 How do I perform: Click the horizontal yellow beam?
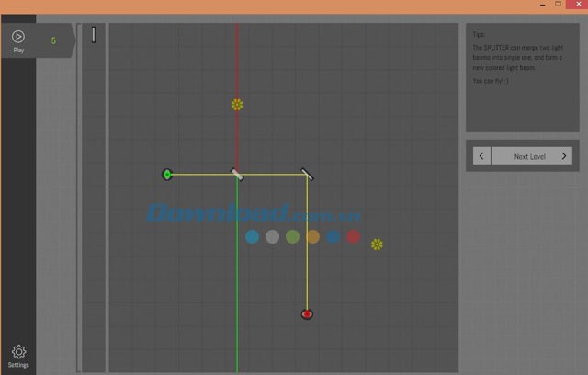[x=202, y=175]
